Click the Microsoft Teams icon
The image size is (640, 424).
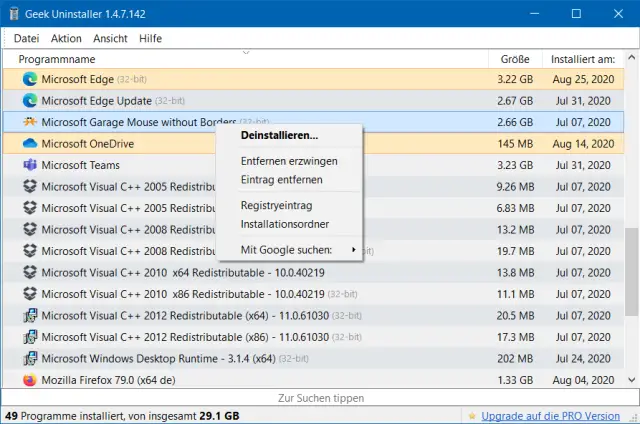click(x=29, y=165)
